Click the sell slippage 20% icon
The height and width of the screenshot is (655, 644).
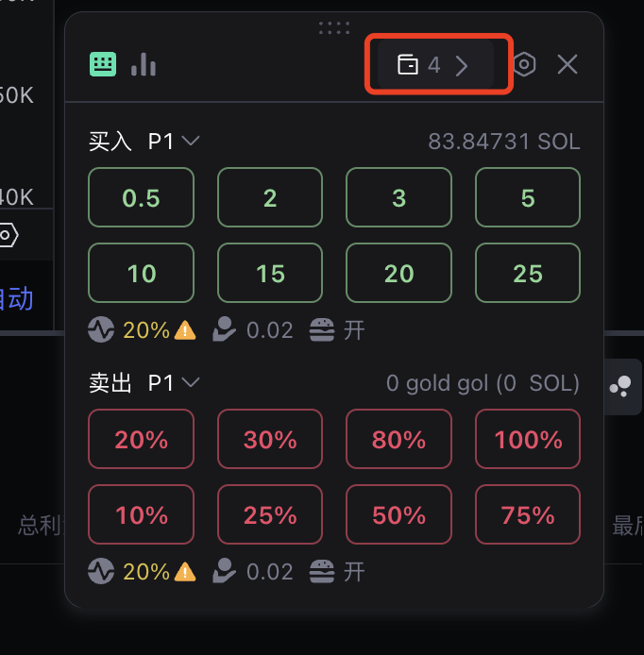101,571
